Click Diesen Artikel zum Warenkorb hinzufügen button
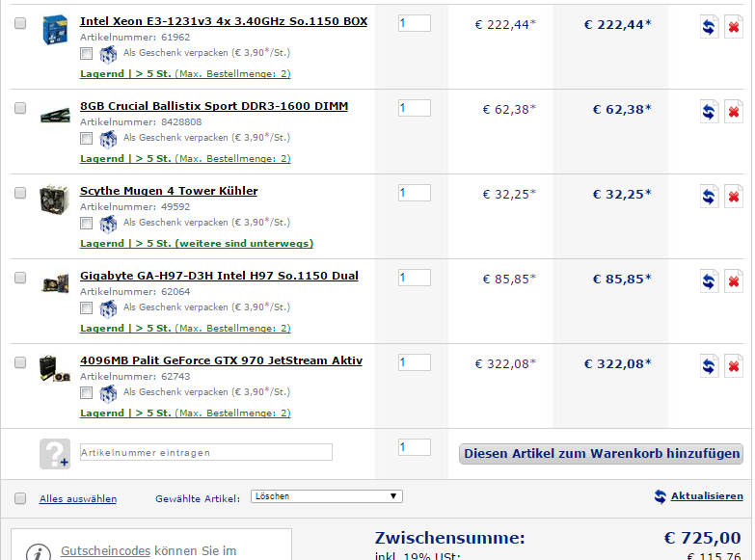Viewport: 755px width, 560px height. pos(601,454)
